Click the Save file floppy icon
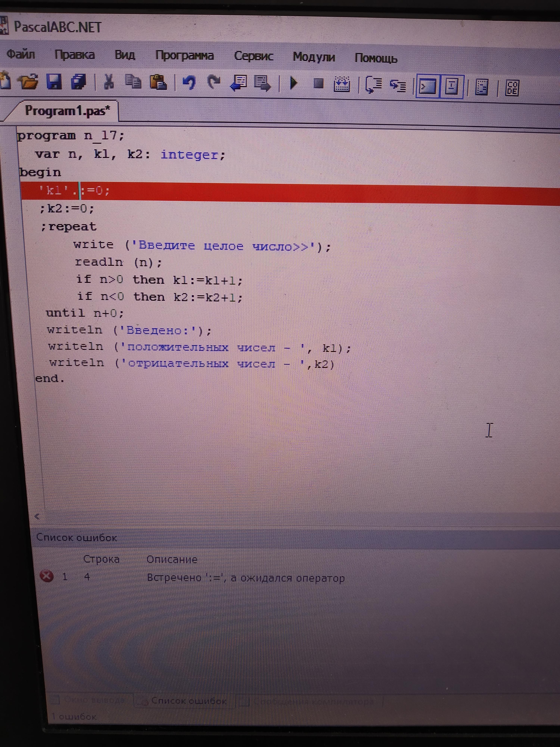Viewport: 560px width, 747px height. click(54, 81)
